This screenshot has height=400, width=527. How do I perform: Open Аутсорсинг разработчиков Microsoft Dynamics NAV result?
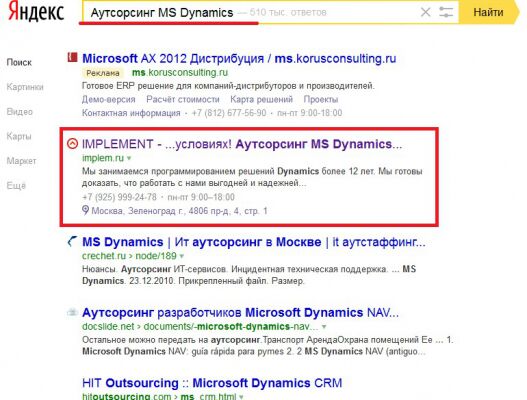click(x=240, y=313)
